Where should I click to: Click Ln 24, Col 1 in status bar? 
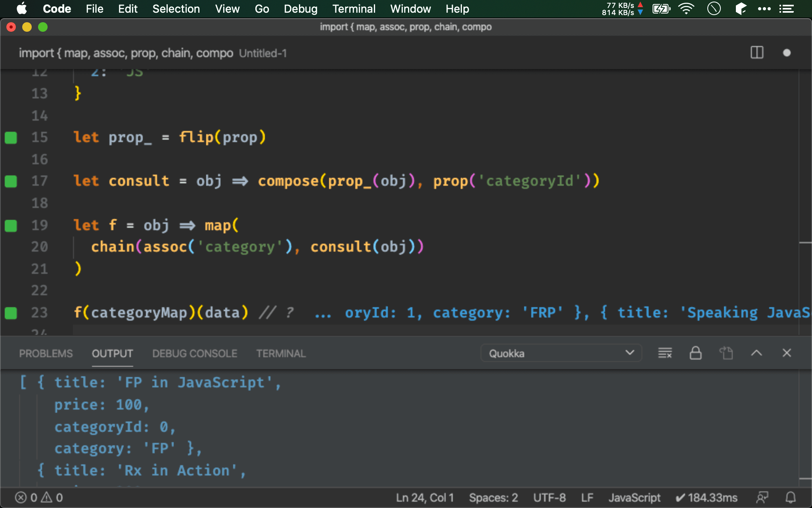coord(425,498)
